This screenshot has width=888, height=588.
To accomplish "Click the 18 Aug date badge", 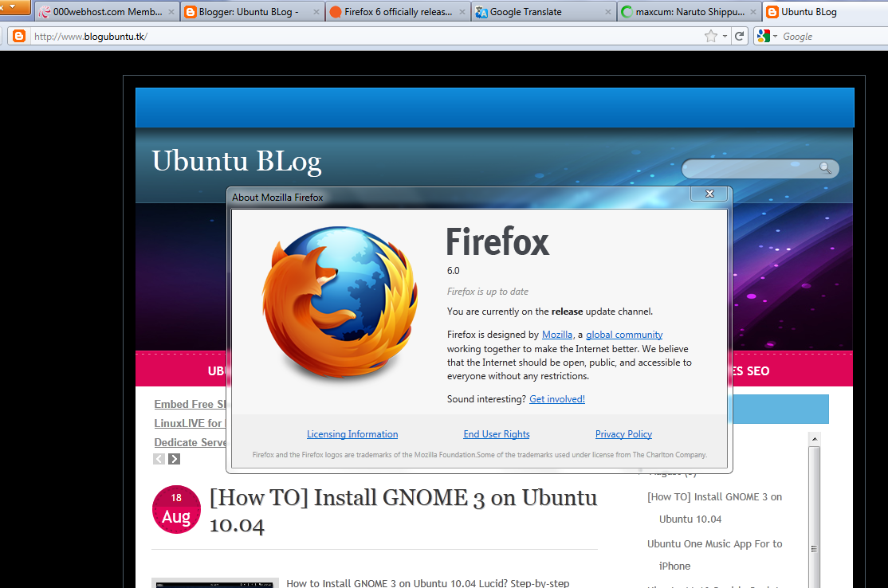I will click(x=177, y=509).
